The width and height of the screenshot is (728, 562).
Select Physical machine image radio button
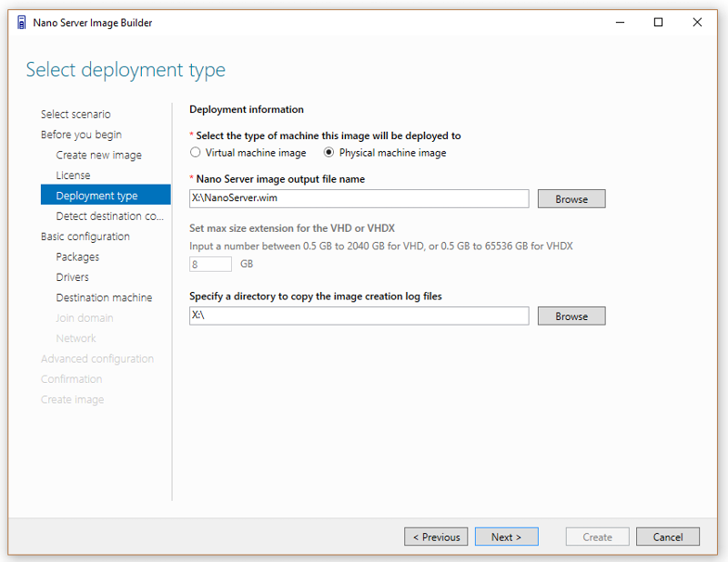point(329,152)
